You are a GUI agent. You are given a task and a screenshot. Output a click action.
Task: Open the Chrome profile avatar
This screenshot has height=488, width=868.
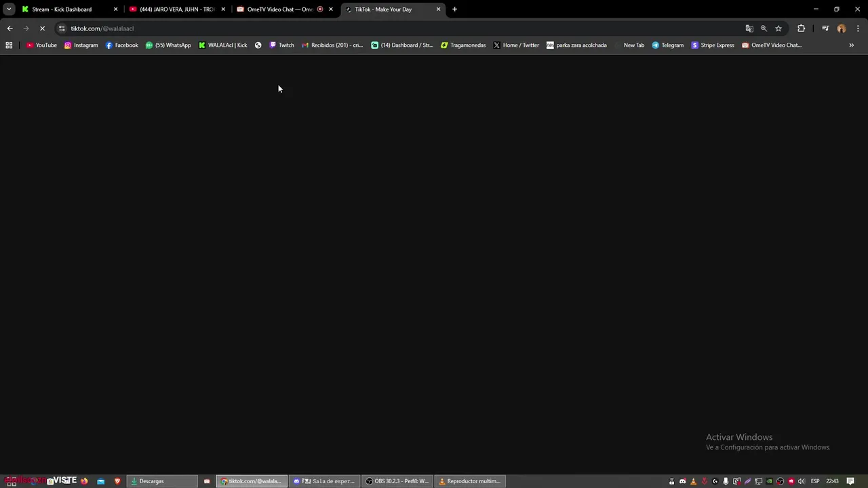tap(842, 28)
